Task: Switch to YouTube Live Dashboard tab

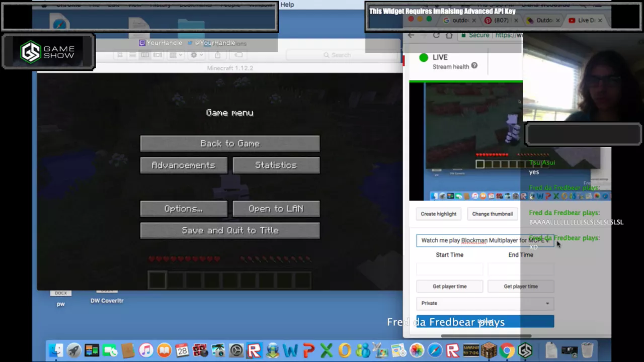Action: (587, 21)
